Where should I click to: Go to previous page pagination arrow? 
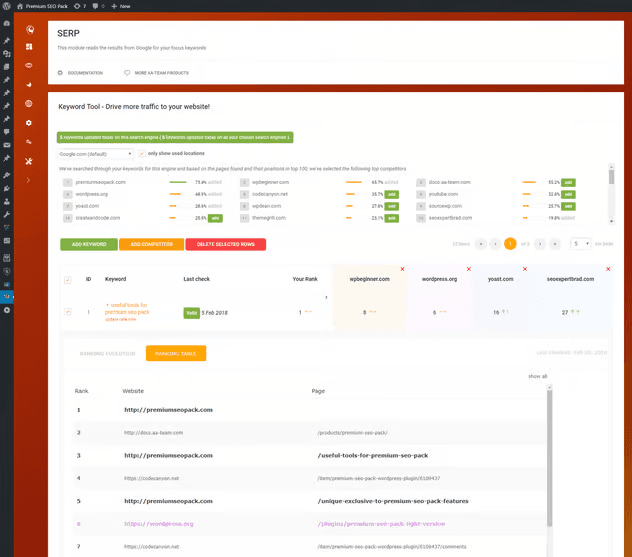click(x=495, y=244)
